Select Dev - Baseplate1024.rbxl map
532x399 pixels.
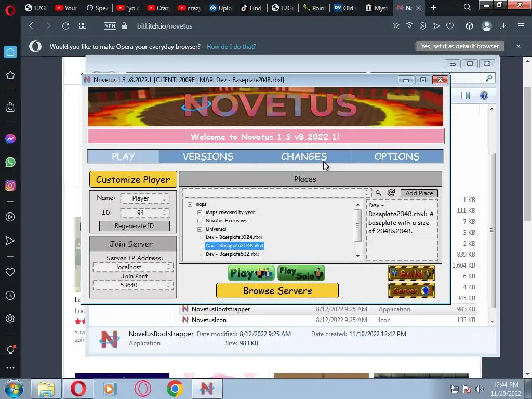(x=234, y=237)
